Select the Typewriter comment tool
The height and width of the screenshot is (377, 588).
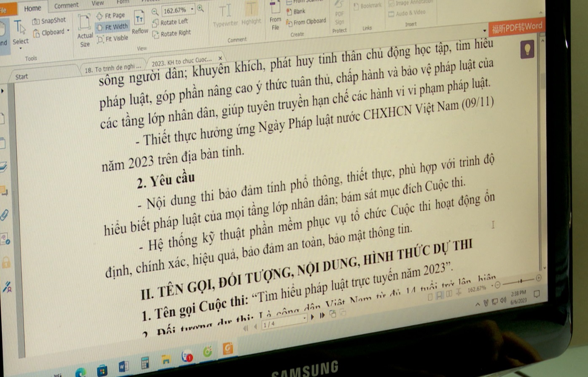(x=225, y=16)
